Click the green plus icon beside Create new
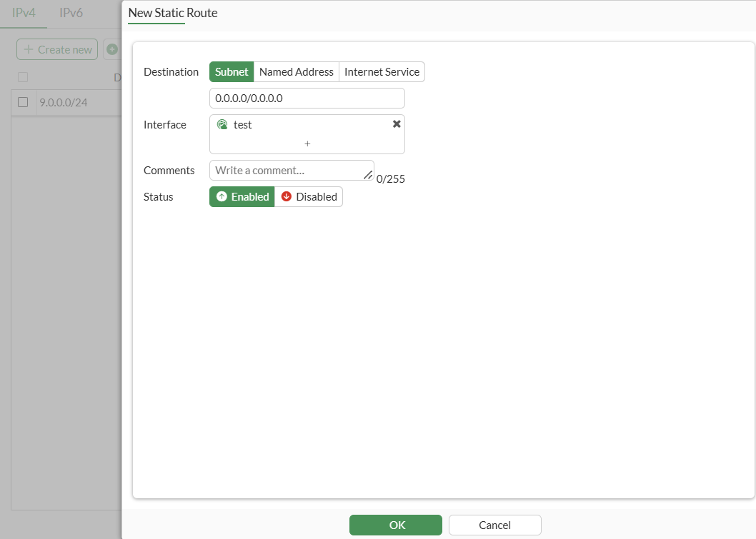Image resolution: width=756 pixels, height=539 pixels. tap(112, 49)
